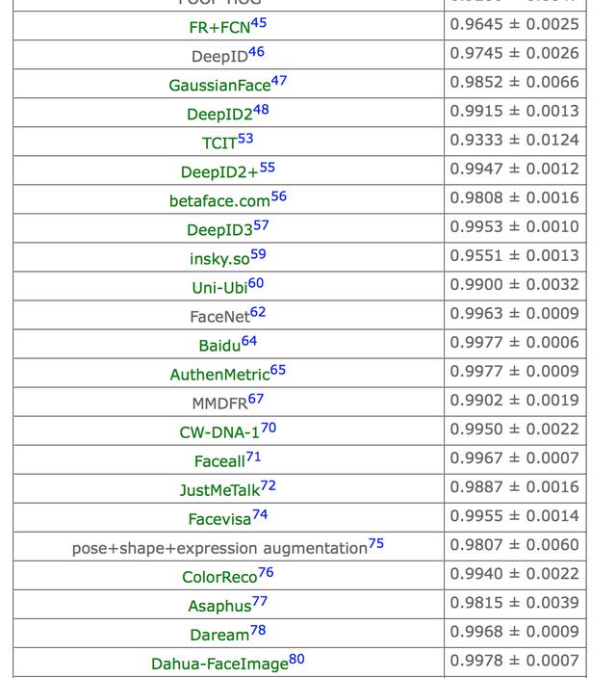Screen dimensions: 616x678
Task: Open the FR+FCN method link
Action: click(x=218, y=27)
